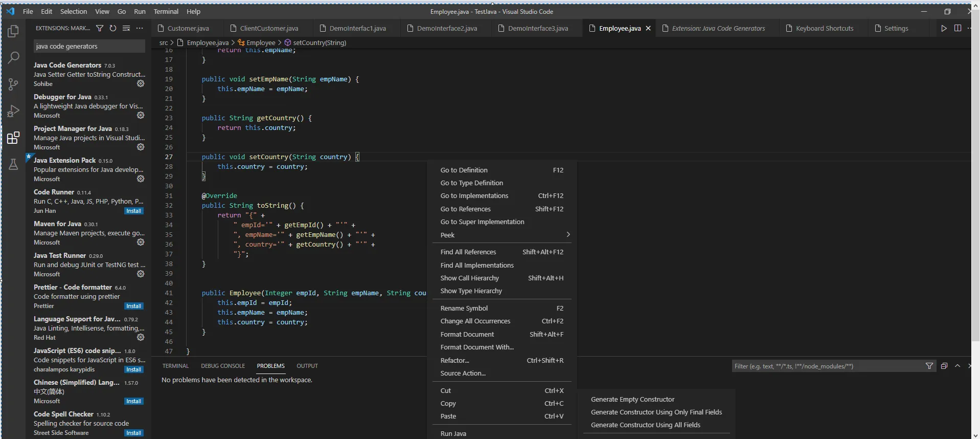Open the Extensions filter dropdown funnel
980x439 pixels.
click(x=100, y=28)
